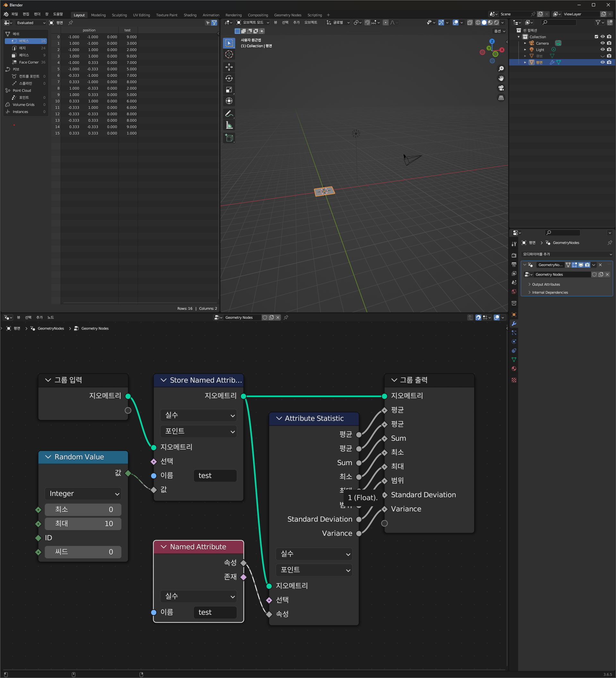Toggle Light visibility eye in outliner
The height and width of the screenshot is (678, 616).
[602, 49]
